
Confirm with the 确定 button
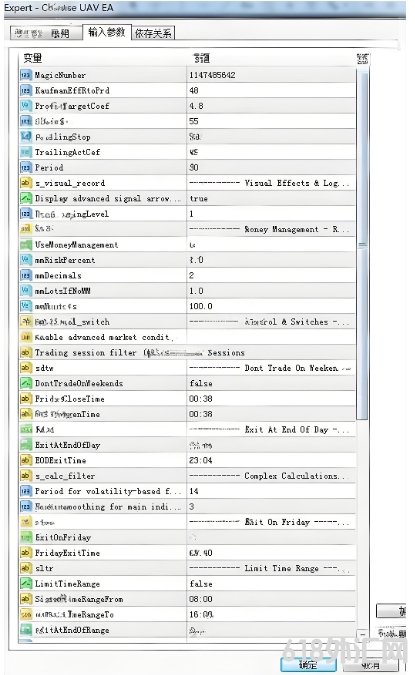[x=308, y=665]
